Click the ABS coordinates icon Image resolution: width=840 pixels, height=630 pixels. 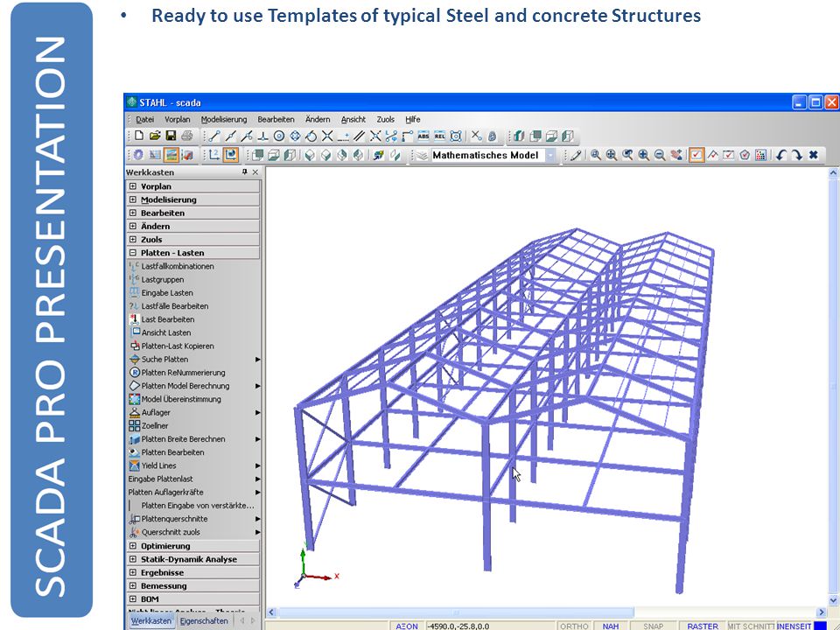tap(423, 136)
